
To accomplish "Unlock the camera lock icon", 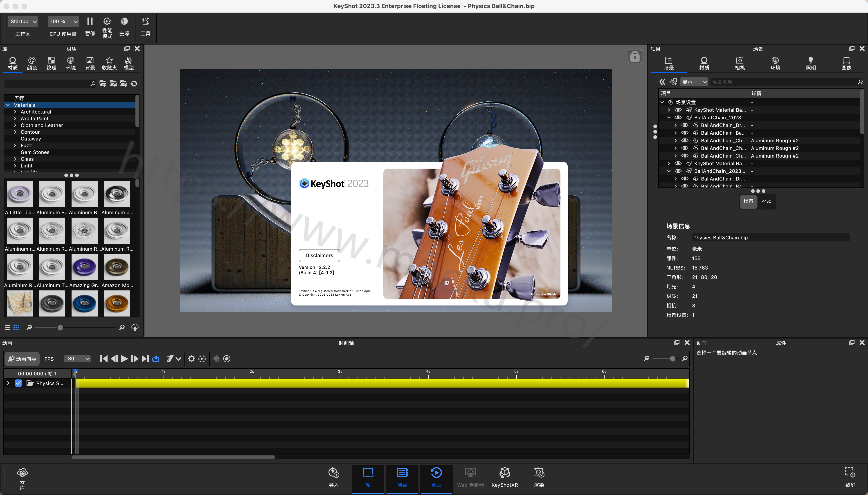I will (635, 56).
